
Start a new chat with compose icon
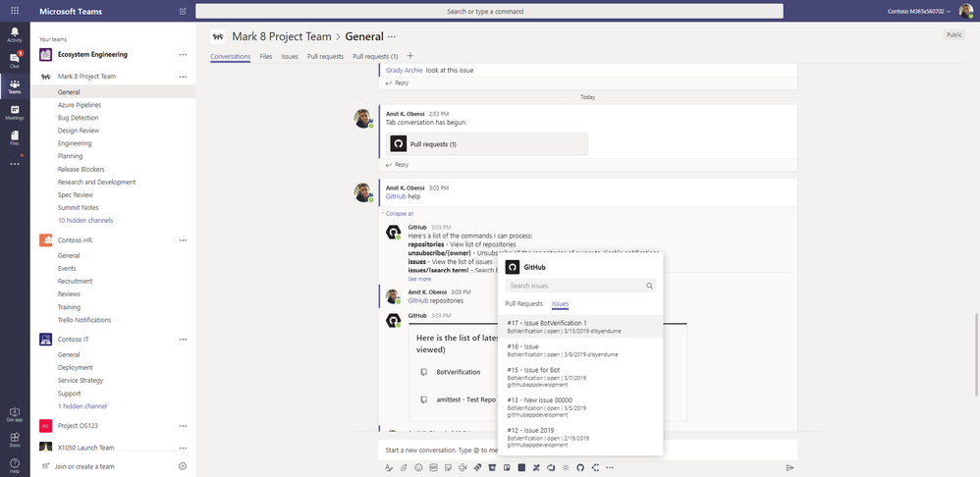(x=183, y=11)
